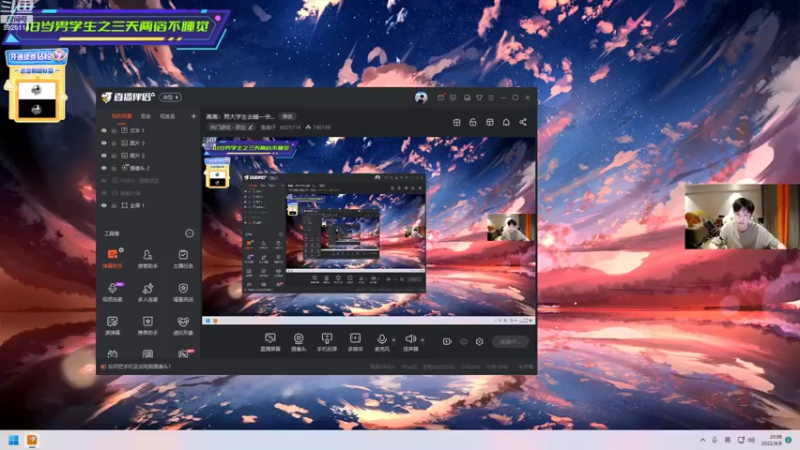Open the gift-box icon above the preview

pyautogui.click(x=457, y=122)
